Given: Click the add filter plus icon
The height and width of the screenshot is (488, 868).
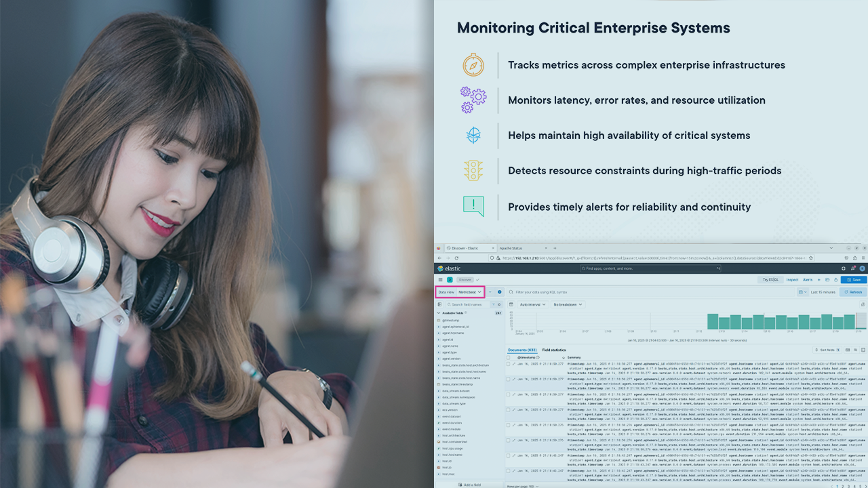Looking at the screenshot, I should point(500,292).
